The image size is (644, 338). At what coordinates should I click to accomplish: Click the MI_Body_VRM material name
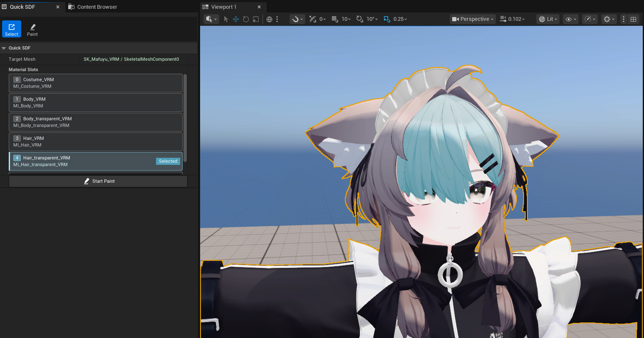pyautogui.click(x=28, y=106)
